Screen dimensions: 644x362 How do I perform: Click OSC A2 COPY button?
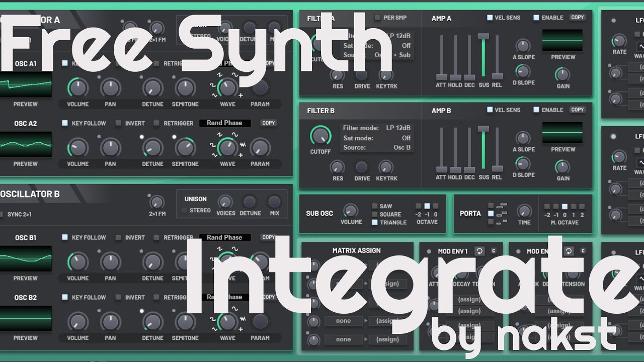tap(269, 123)
